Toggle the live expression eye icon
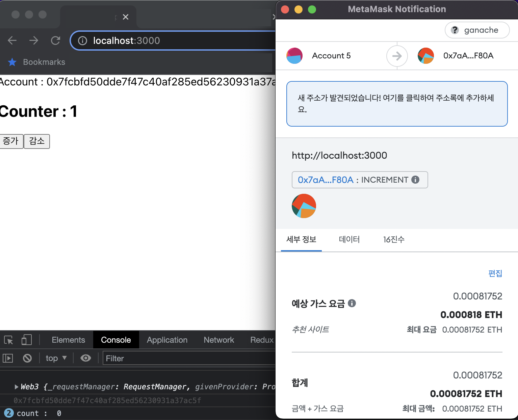This screenshot has width=518, height=420. [x=86, y=358]
